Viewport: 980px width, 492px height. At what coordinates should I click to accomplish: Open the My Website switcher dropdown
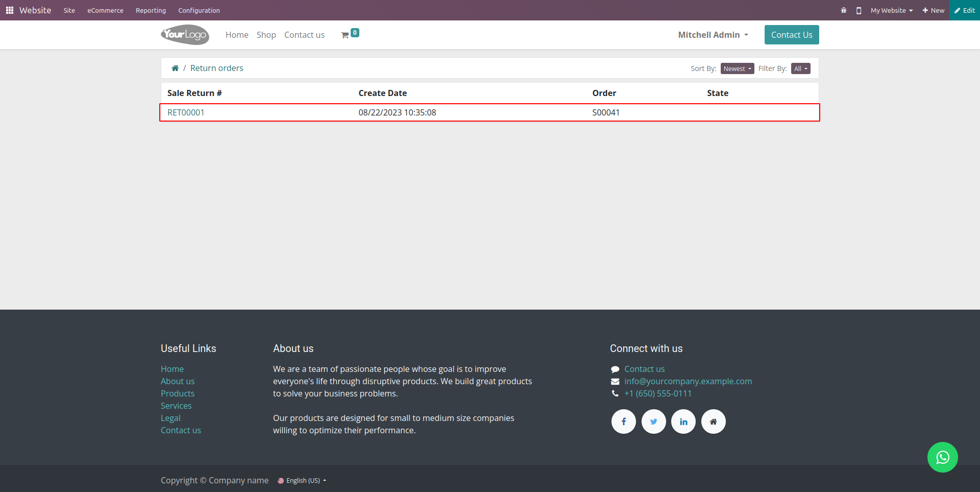click(891, 10)
